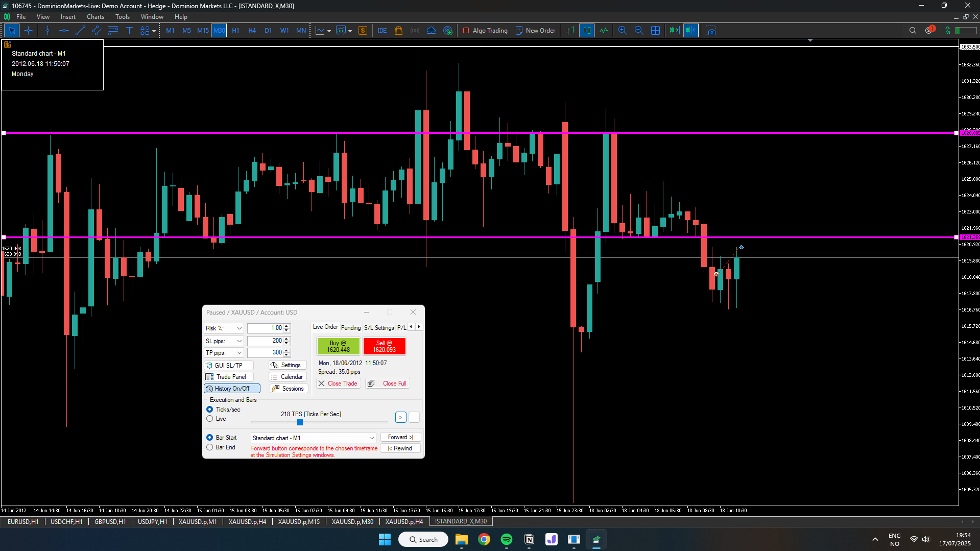980x551 pixels.
Task: Tile chart windows with grid icon
Action: coord(655,31)
